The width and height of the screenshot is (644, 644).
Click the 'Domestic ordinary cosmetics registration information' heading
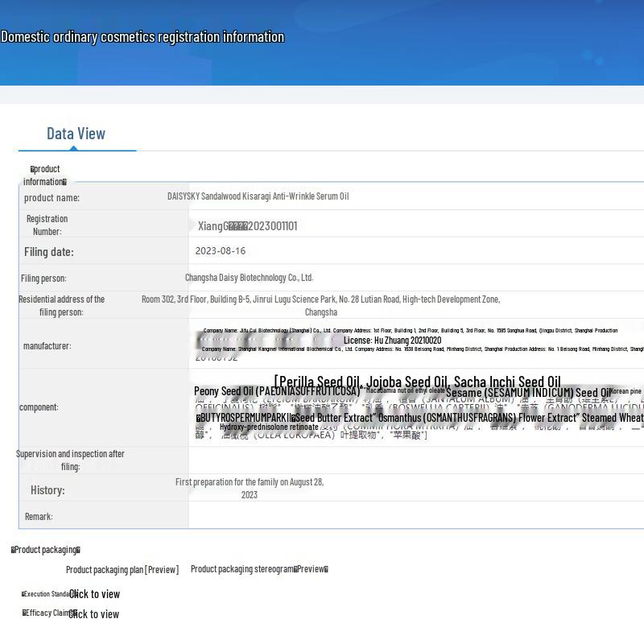click(142, 37)
